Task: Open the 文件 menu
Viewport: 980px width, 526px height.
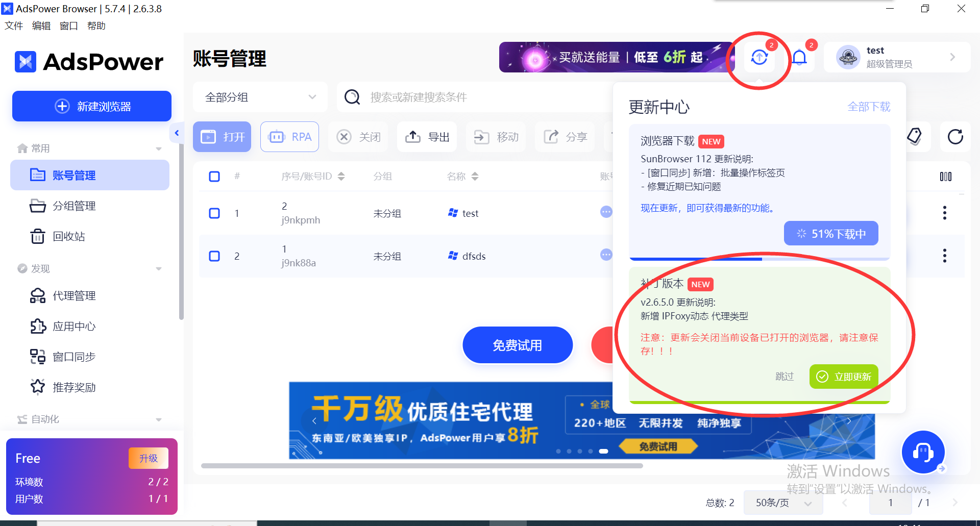Action: point(14,26)
